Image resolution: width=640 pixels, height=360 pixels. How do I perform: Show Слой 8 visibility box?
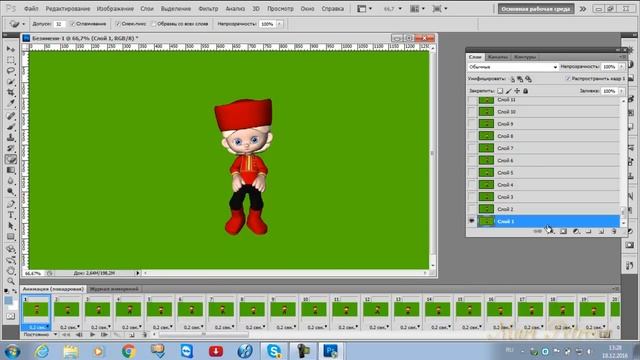pyautogui.click(x=472, y=136)
